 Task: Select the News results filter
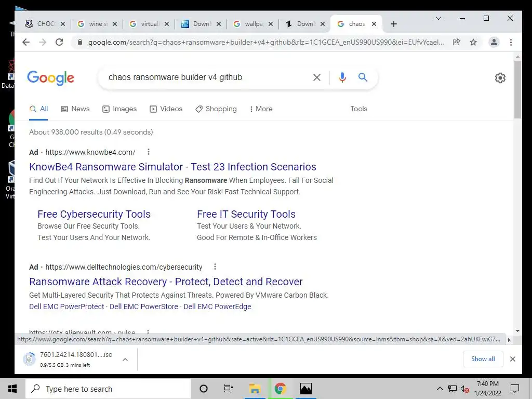[75, 109]
